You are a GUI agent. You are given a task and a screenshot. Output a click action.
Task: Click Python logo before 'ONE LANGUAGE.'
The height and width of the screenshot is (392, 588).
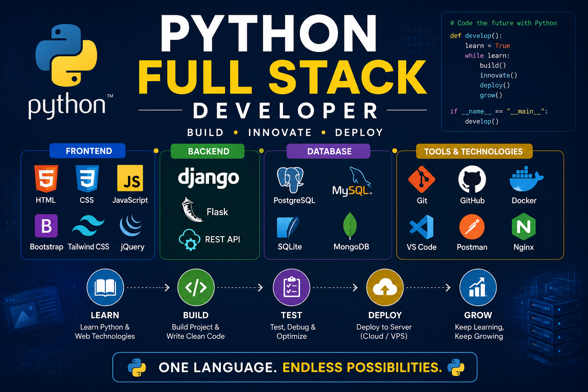(137, 367)
